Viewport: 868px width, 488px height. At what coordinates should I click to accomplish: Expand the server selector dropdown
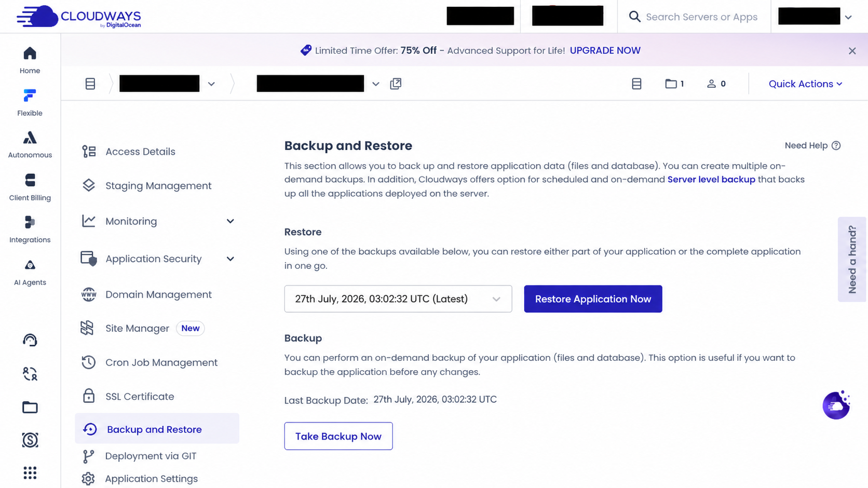point(211,84)
